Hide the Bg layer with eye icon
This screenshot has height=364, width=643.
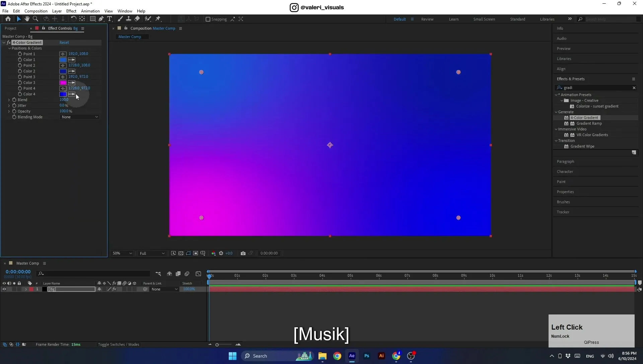[4, 289]
